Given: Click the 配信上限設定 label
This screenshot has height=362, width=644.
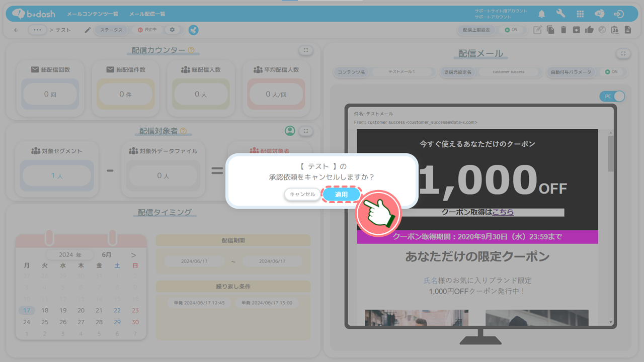Looking at the screenshot, I should [x=476, y=30].
